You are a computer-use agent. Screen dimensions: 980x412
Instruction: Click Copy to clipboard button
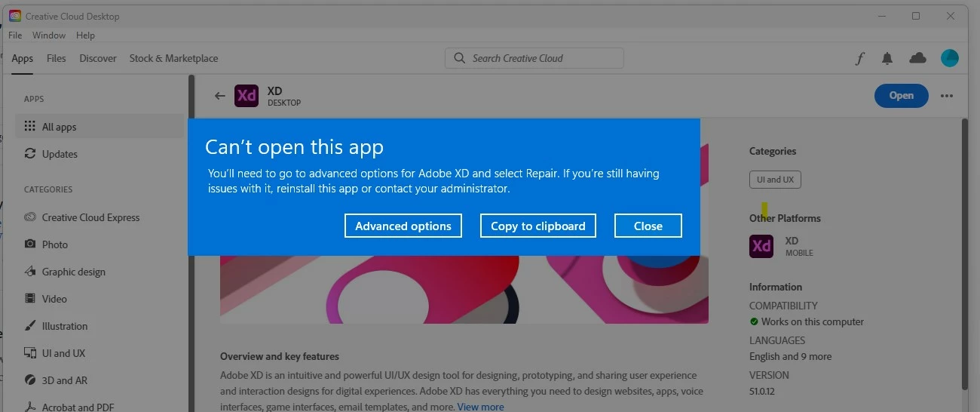point(538,226)
